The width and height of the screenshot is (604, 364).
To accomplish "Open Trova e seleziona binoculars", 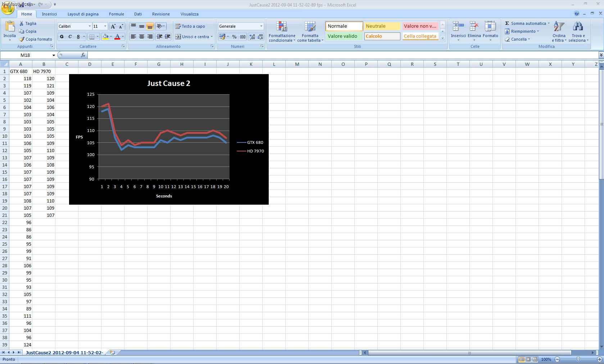I will click(578, 32).
